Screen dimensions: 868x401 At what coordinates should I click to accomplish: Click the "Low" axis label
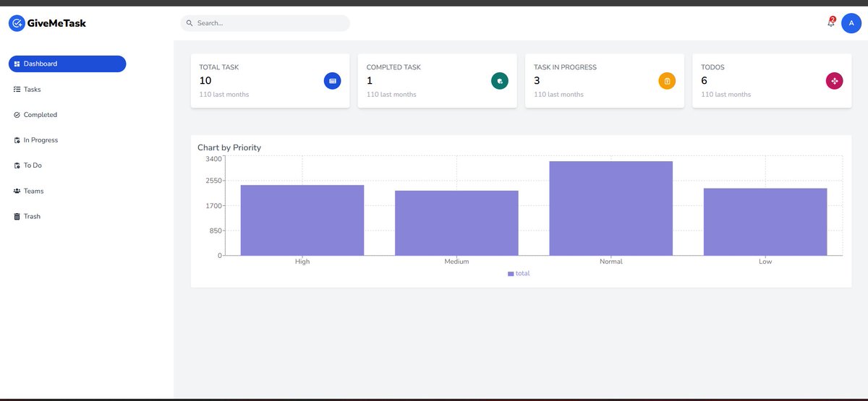(765, 262)
